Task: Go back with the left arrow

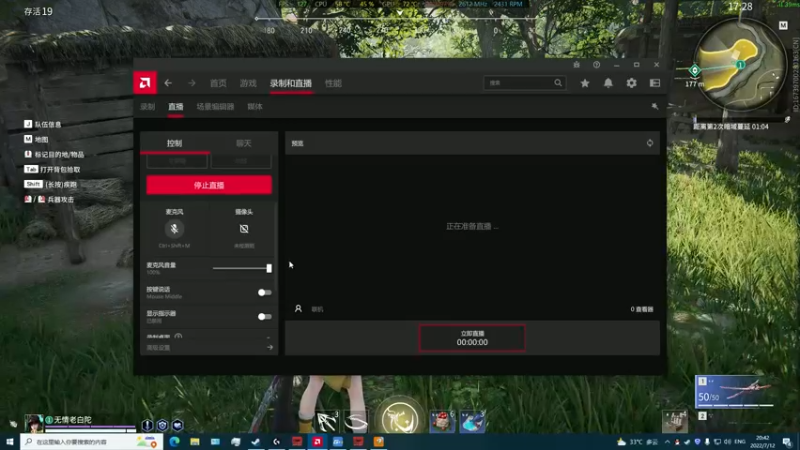Action: (168, 83)
